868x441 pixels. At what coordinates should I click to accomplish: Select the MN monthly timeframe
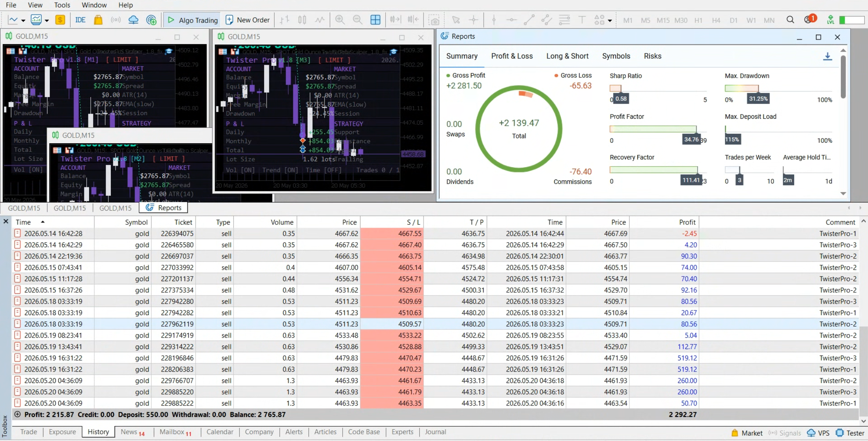point(769,20)
